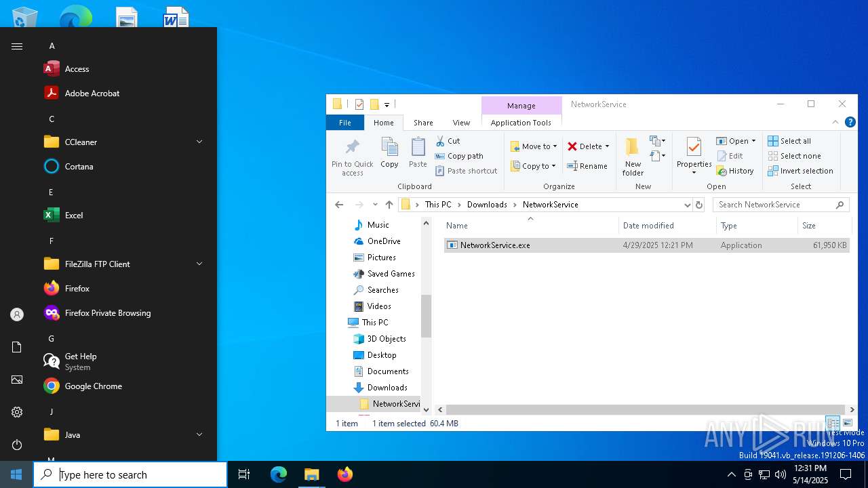The width and height of the screenshot is (868, 488).
Task: Click the Cut scissors command
Action: [x=448, y=141]
